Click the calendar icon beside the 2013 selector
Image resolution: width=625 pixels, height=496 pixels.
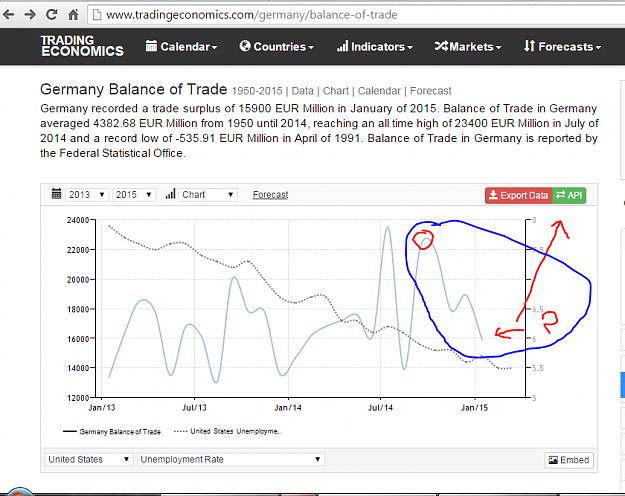[57, 194]
